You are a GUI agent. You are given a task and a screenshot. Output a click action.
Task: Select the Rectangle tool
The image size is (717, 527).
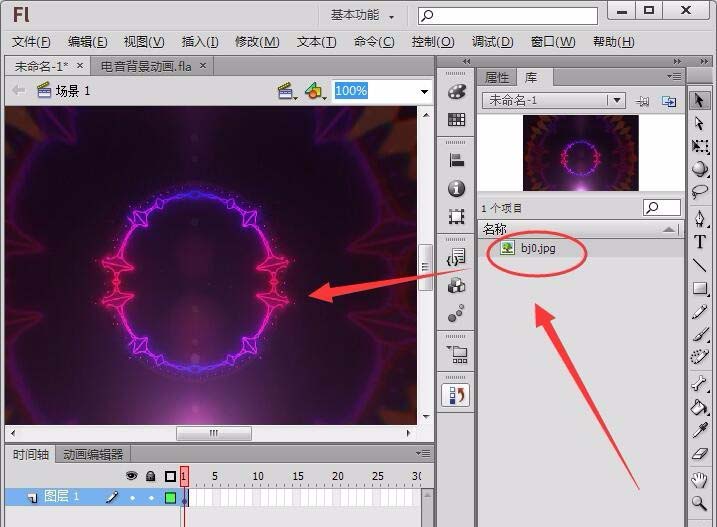[700, 288]
